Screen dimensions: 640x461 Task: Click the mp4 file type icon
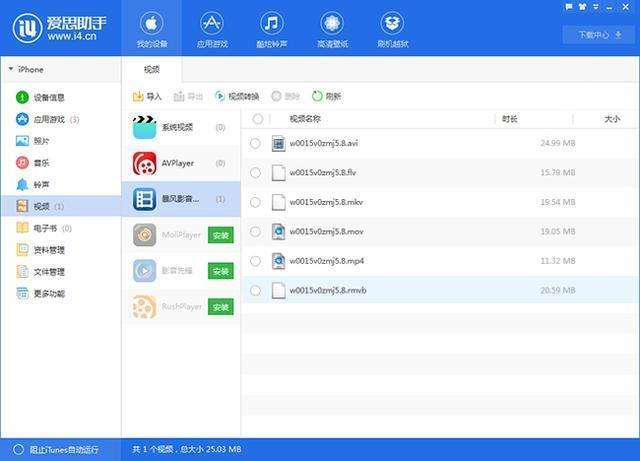click(278, 261)
